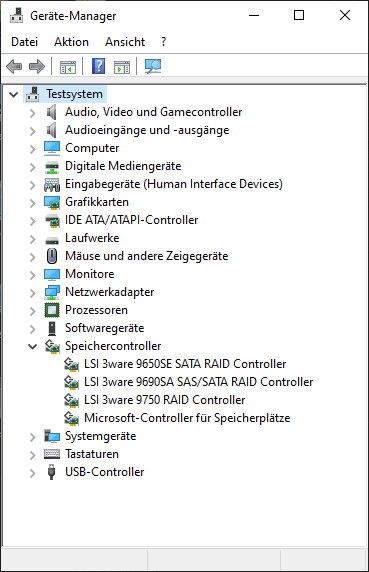This screenshot has height=572, width=369.
Task: Select the Tastaturen label
Action: point(92,454)
